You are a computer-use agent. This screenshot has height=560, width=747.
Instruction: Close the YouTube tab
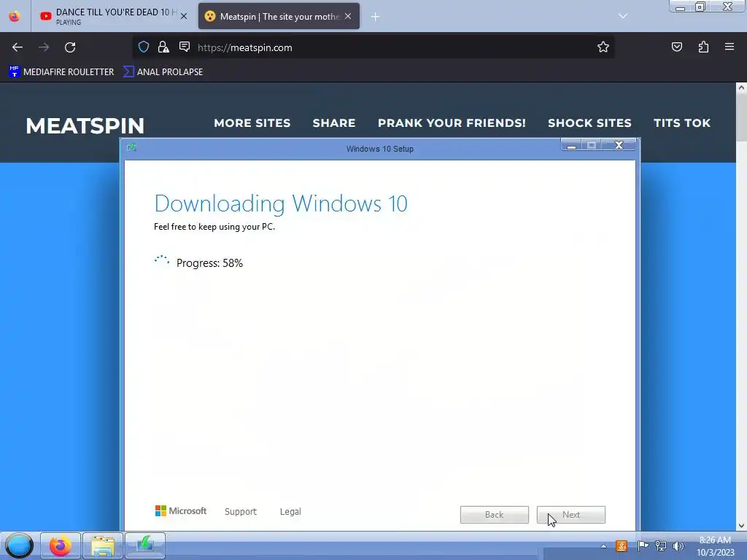pos(184,16)
